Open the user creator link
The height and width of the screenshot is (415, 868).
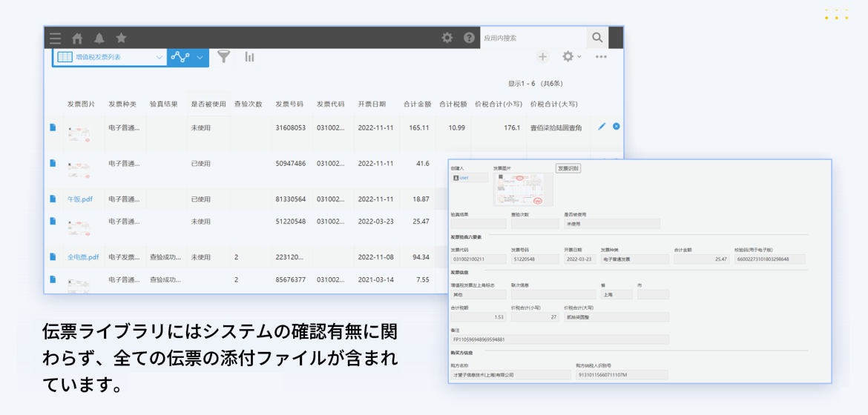(x=464, y=178)
